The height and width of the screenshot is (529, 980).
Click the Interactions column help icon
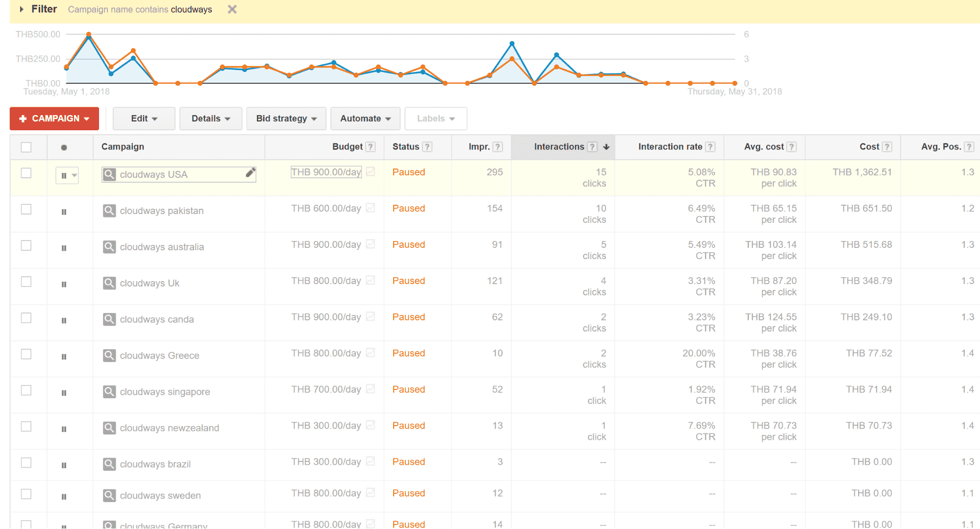click(x=592, y=147)
